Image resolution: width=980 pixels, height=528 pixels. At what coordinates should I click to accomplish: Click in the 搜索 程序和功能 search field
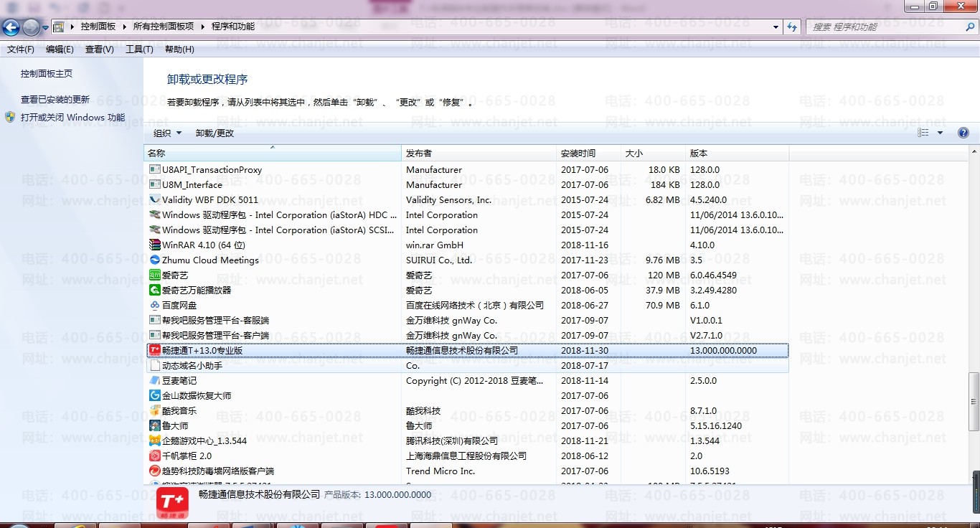[884, 27]
